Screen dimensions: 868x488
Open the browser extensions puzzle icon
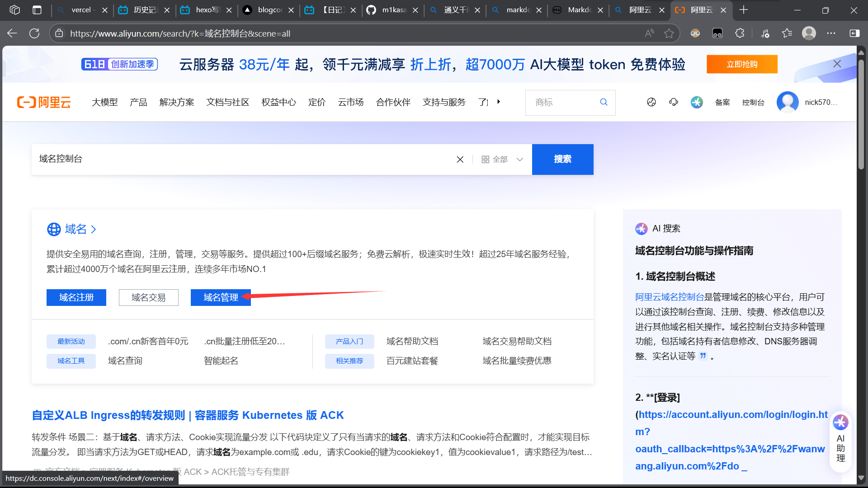[740, 33]
